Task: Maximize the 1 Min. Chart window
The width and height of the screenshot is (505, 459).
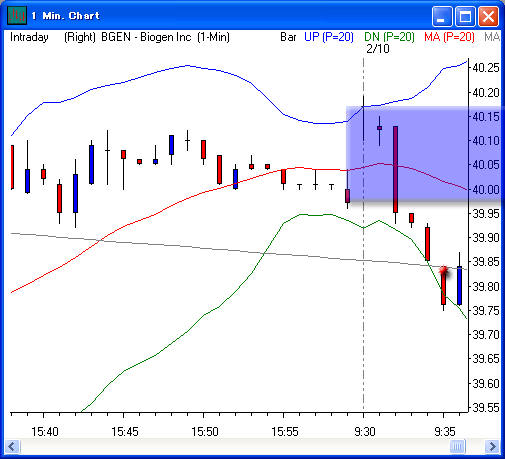Action: (x=465, y=16)
